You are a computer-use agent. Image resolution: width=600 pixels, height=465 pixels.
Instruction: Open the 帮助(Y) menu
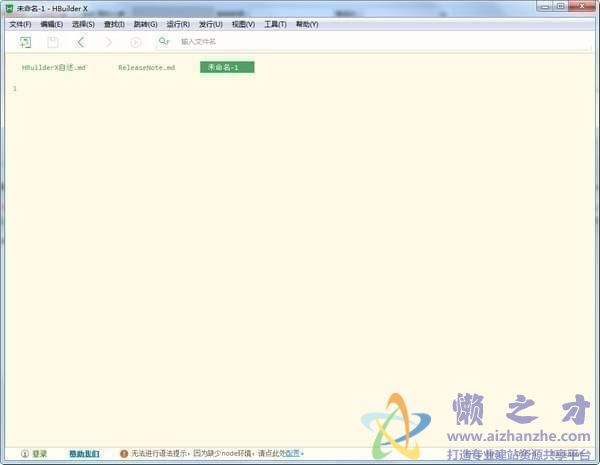307,24
